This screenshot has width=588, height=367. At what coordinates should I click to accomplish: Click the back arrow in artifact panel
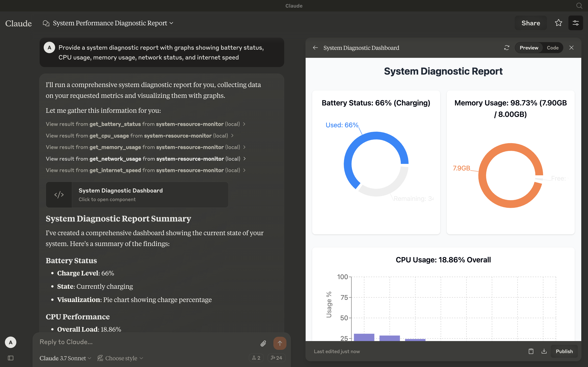pos(315,48)
